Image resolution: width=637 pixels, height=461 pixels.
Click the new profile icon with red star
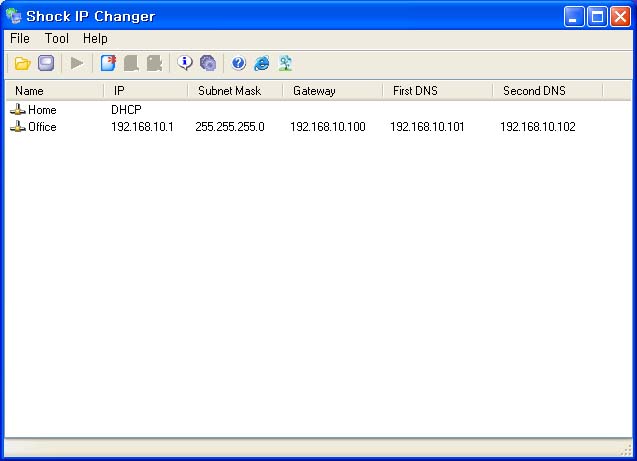[x=108, y=63]
